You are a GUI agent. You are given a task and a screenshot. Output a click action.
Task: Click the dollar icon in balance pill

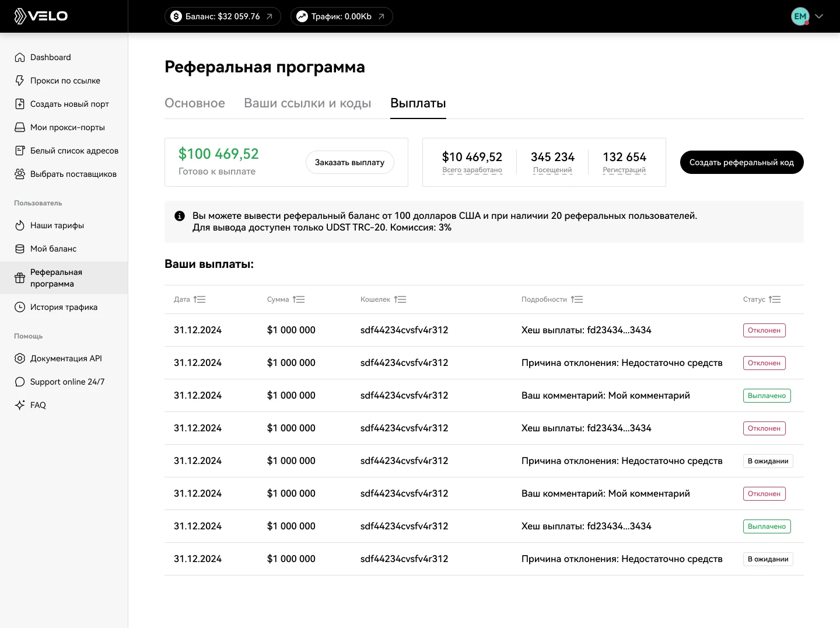[176, 16]
